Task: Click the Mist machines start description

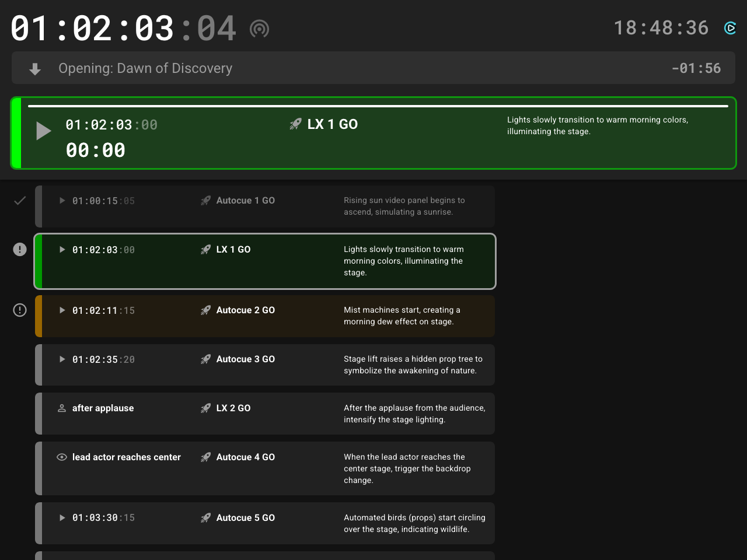Action: 402,316
